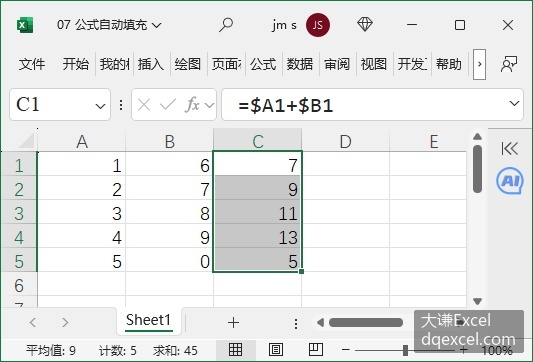This screenshot has width=533, height=362.
Task: Click the formula bar showing =$A1+$B1
Action: tap(372, 105)
